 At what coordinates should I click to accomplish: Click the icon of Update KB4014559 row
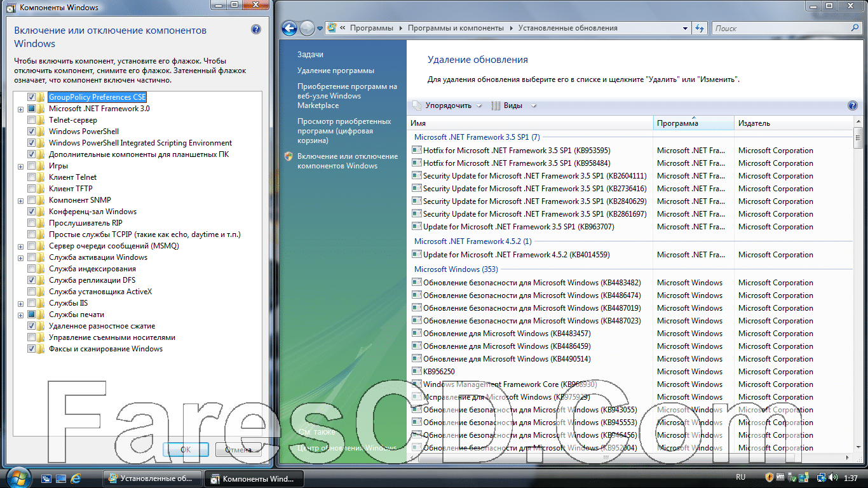coord(417,255)
